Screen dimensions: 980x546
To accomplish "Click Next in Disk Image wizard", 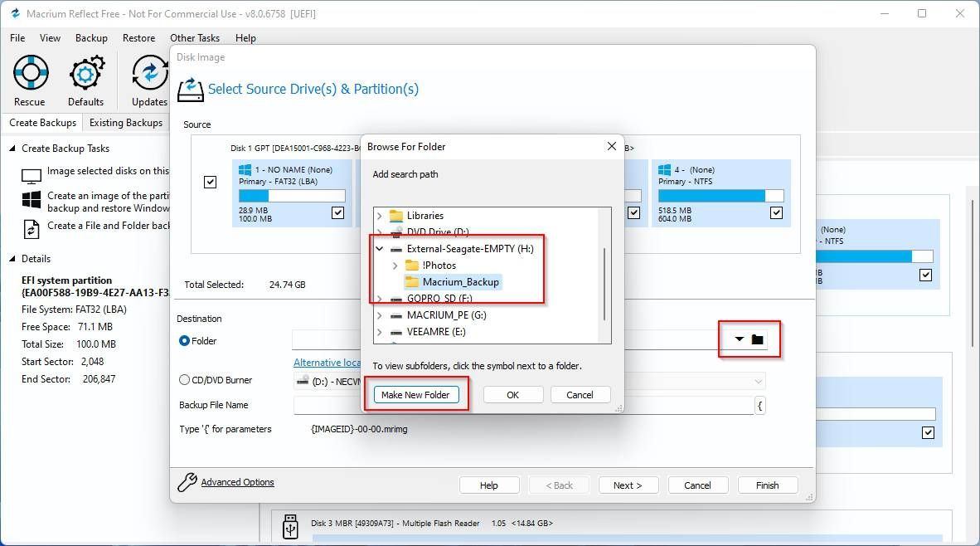I will pos(628,485).
